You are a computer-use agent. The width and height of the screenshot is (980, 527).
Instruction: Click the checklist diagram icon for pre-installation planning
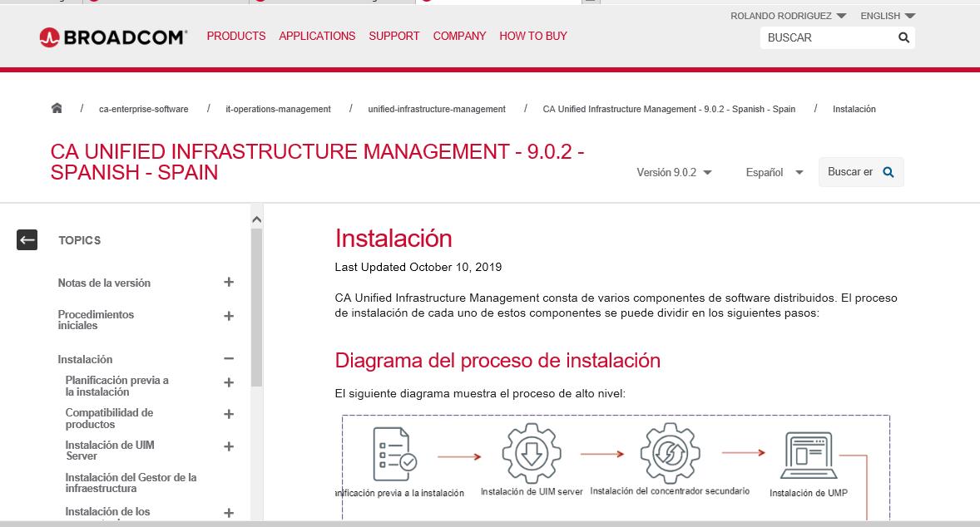[395, 454]
